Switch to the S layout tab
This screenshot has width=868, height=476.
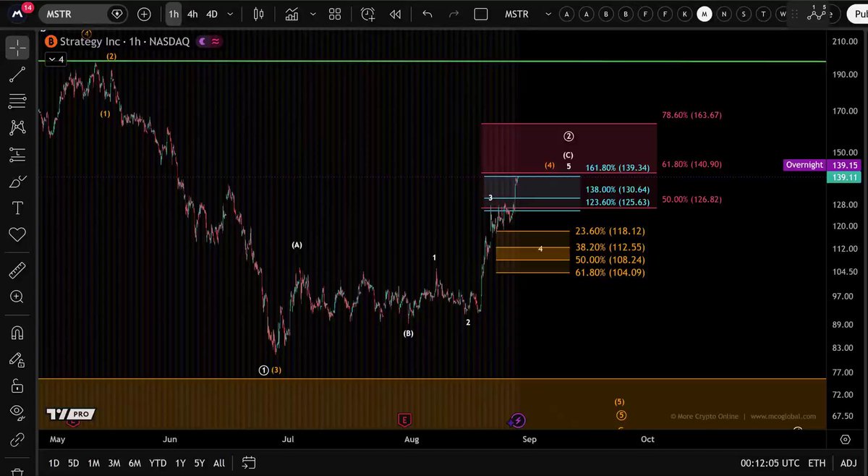[744, 14]
